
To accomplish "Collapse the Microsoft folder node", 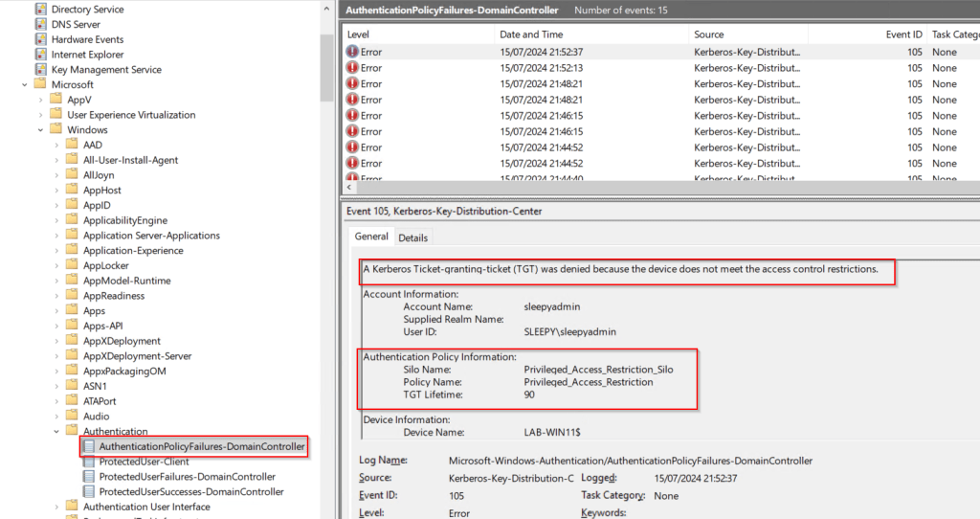I will (x=25, y=84).
